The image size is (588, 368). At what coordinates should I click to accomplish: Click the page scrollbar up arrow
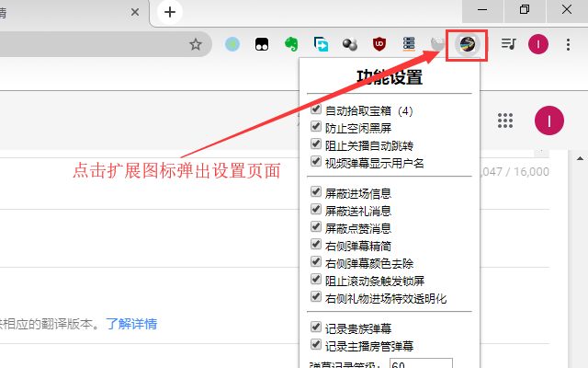(580, 158)
